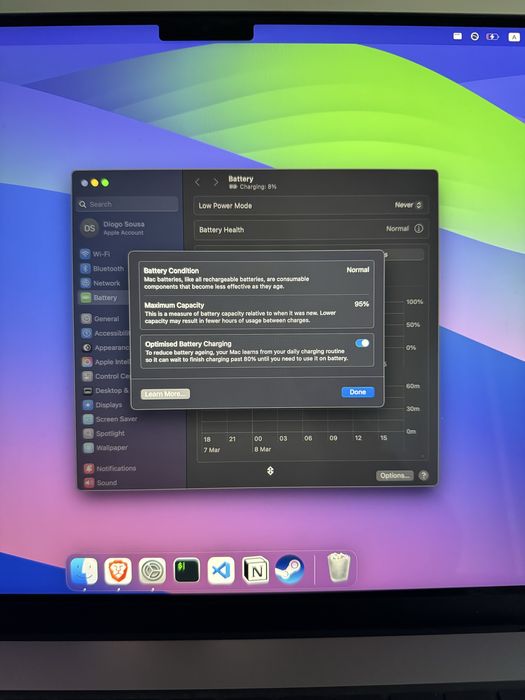525x700 pixels.
Task: Click the Network globe sidebar icon
Action: click(x=86, y=283)
